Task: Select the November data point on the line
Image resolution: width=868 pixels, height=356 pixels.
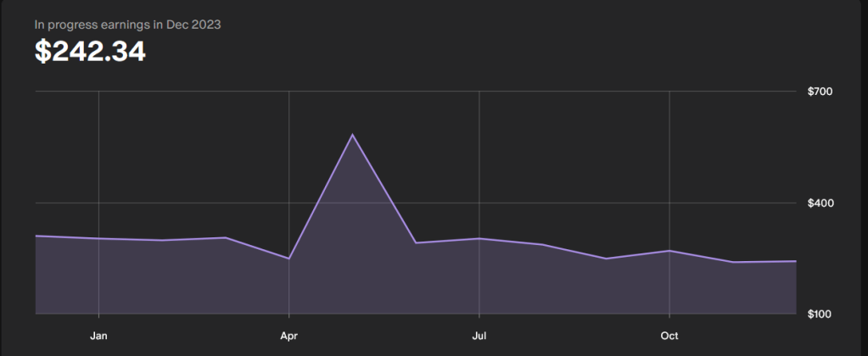Action: tap(733, 262)
